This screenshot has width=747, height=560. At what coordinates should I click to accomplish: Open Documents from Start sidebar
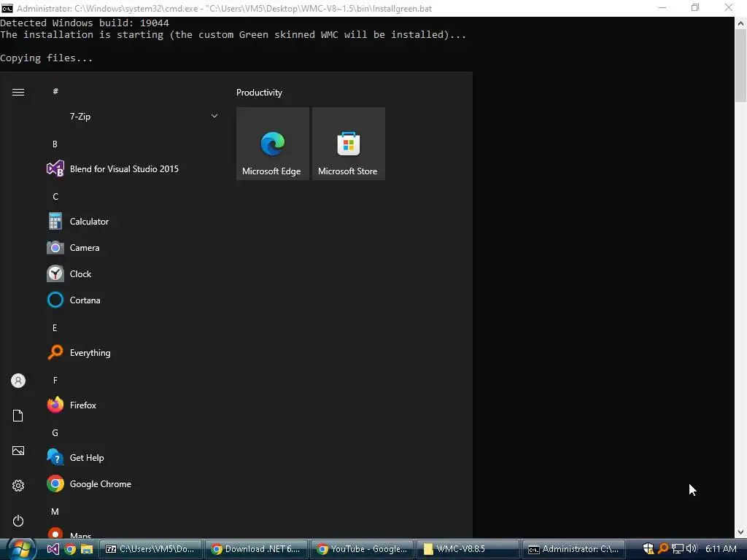18,416
